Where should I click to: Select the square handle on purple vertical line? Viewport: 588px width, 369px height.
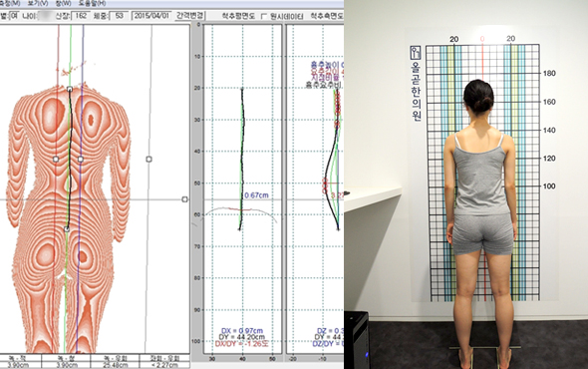tap(81, 160)
